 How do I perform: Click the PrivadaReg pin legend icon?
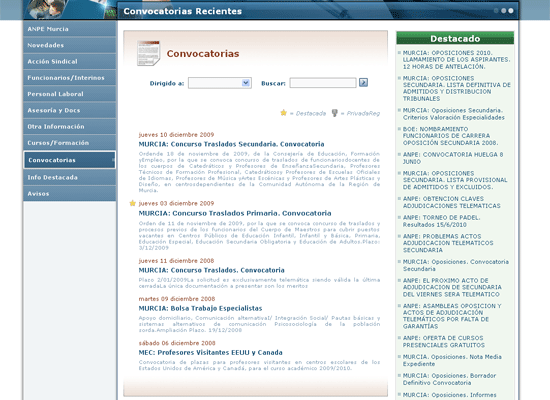coord(335,113)
